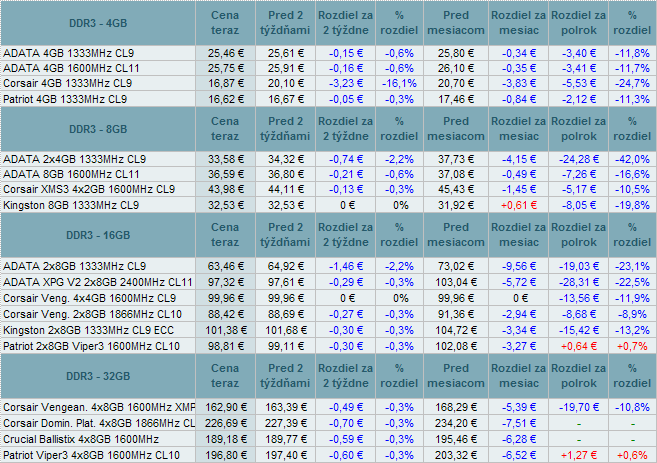Click the ADATA 8GB 1600MHz CL11 row name
The width and height of the screenshot is (657, 463).
point(71,174)
